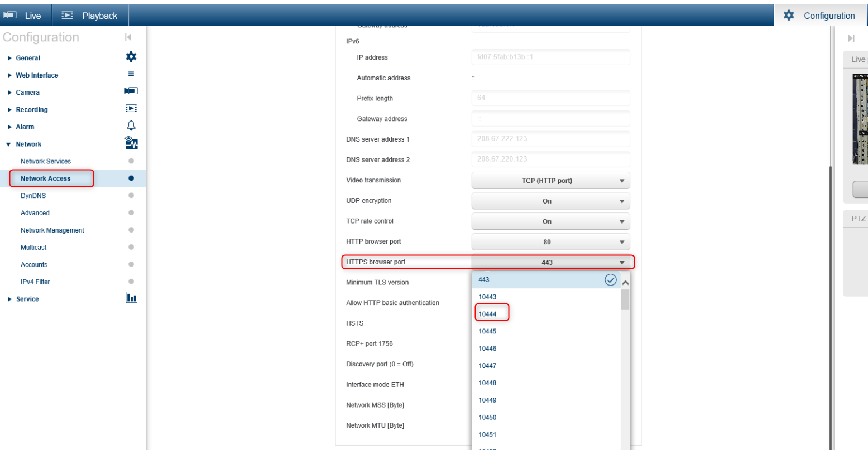The image size is (868, 450).
Task: Click the main page vertical scrollbar
Action: tap(829, 307)
